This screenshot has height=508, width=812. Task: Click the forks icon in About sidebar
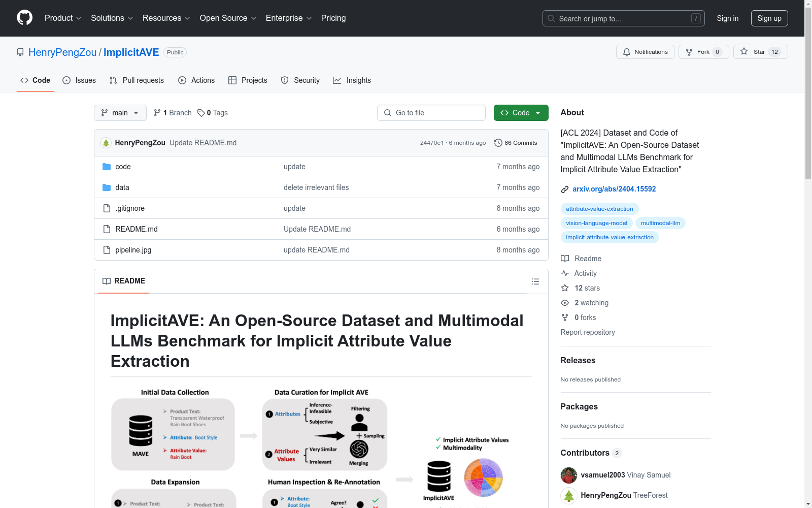[565, 317]
